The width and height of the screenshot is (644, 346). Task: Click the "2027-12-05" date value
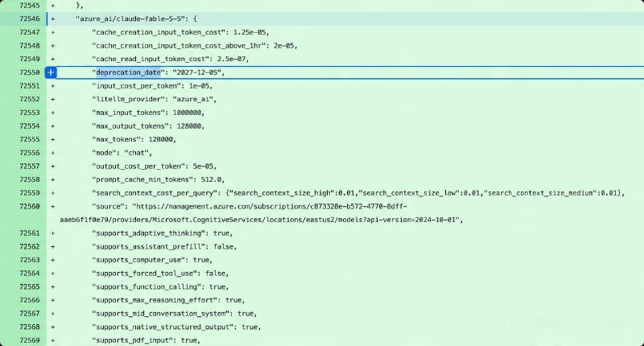coord(196,72)
